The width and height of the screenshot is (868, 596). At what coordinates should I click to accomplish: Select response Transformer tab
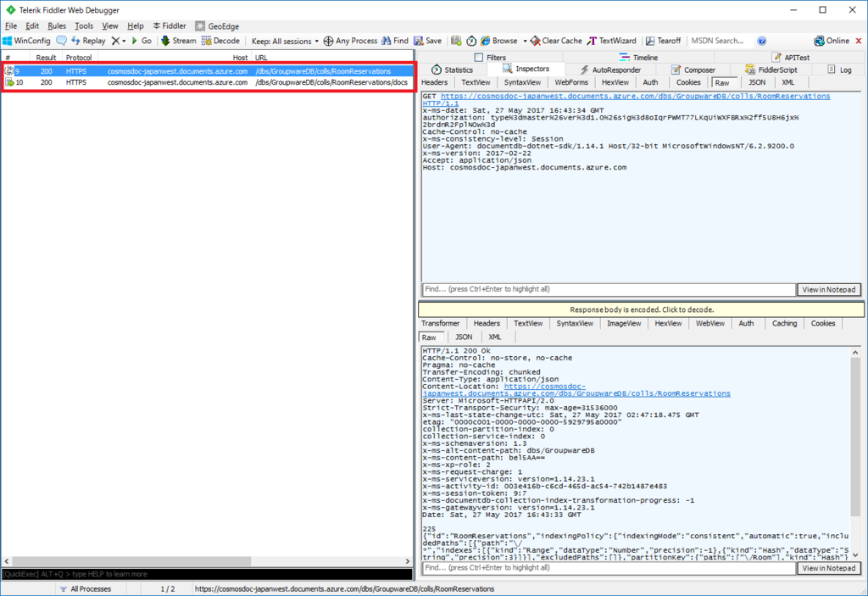click(x=441, y=324)
